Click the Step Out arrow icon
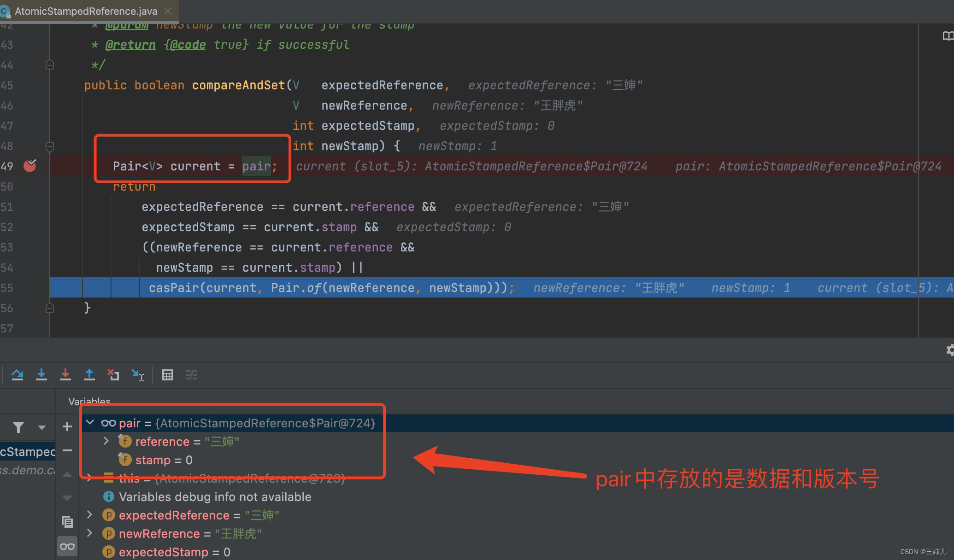 pos(89,375)
